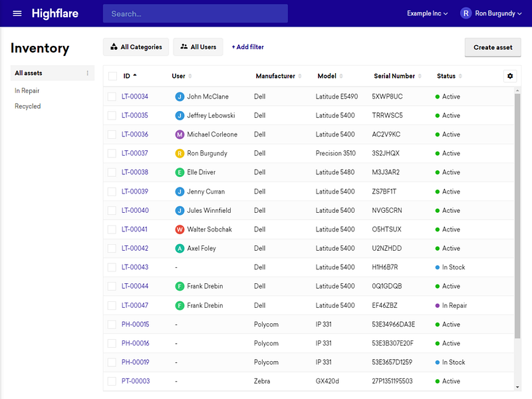
Task: Expand the Example Inc organization dropdown
Action: point(427,13)
